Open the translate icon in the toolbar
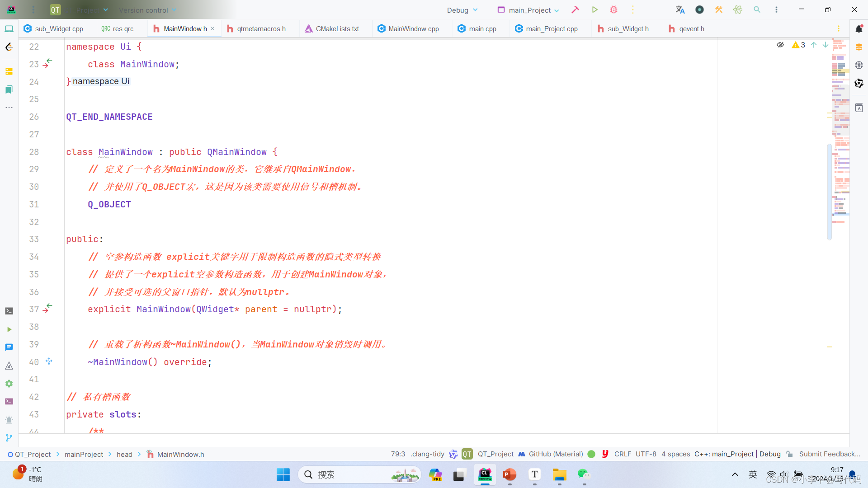This screenshot has width=868, height=488. pos(680,9)
